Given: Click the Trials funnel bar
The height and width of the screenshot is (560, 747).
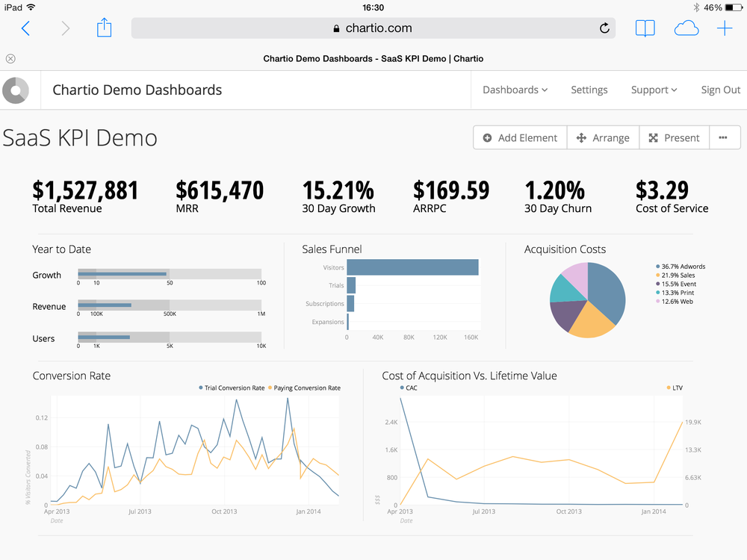Looking at the screenshot, I should click(351, 285).
